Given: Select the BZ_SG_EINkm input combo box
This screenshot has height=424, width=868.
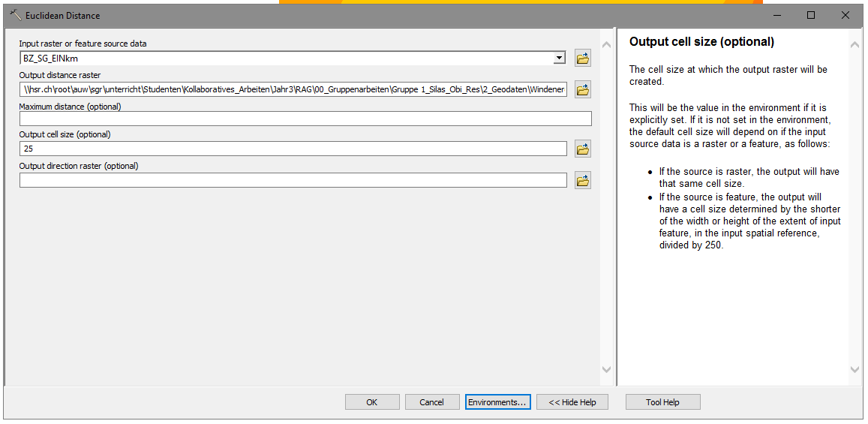Looking at the screenshot, I should coord(285,59).
